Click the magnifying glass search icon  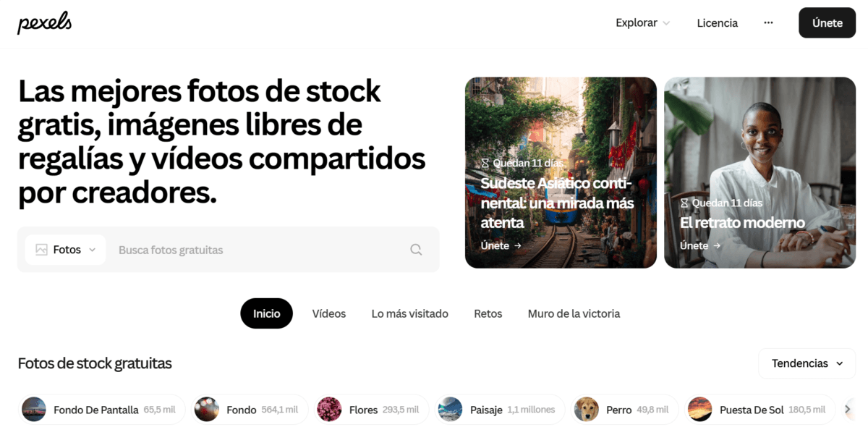coord(416,250)
